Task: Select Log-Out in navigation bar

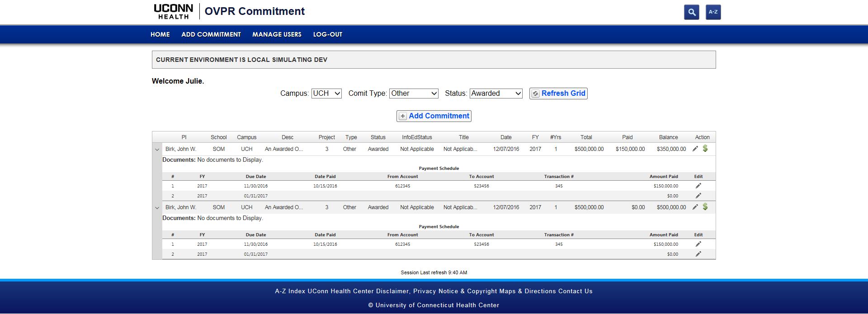Action: tap(327, 34)
